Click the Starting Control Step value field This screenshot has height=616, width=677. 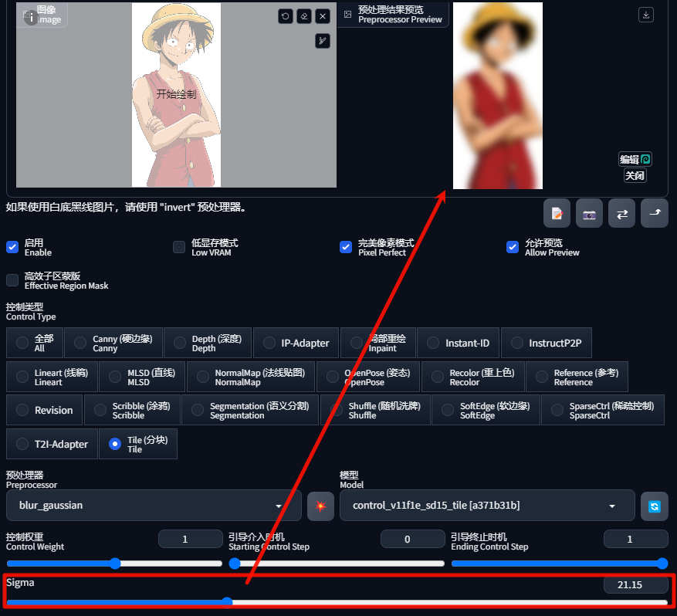(413, 539)
